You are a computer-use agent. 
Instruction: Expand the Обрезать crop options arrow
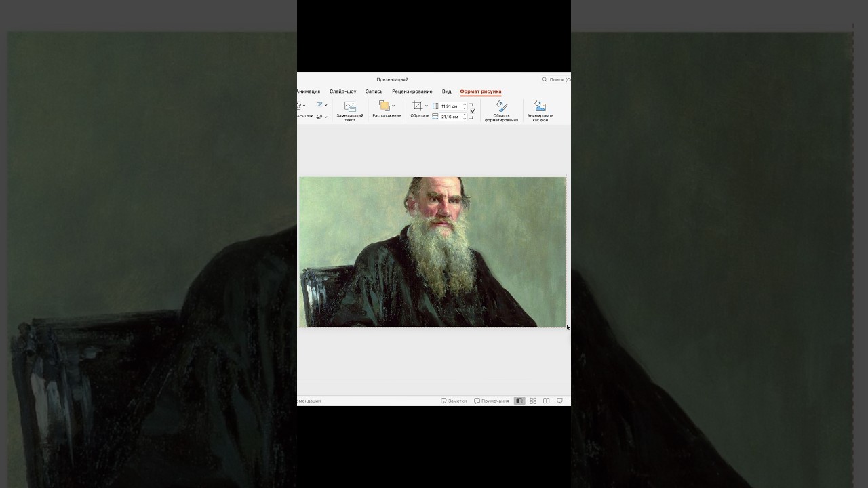(x=427, y=106)
